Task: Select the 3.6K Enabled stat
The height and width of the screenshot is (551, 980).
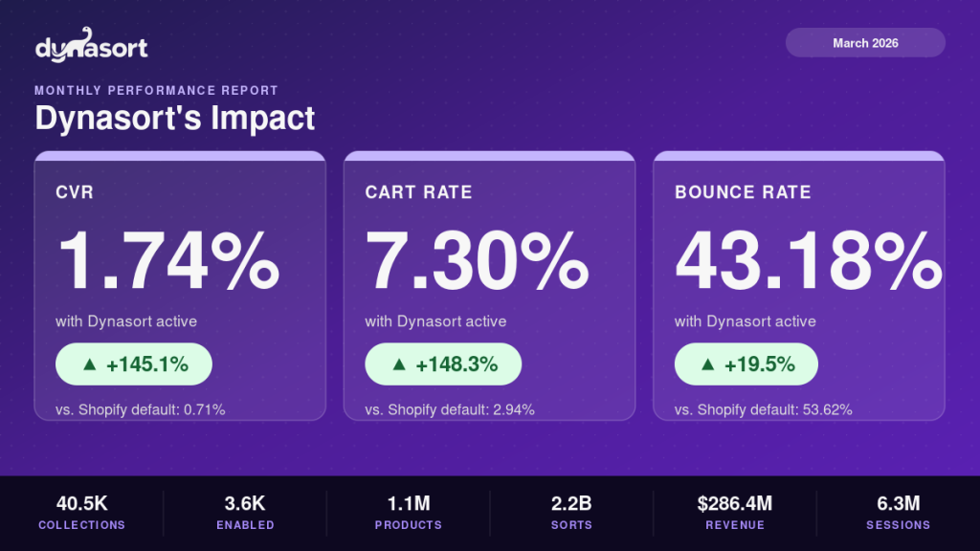Action: click(245, 513)
